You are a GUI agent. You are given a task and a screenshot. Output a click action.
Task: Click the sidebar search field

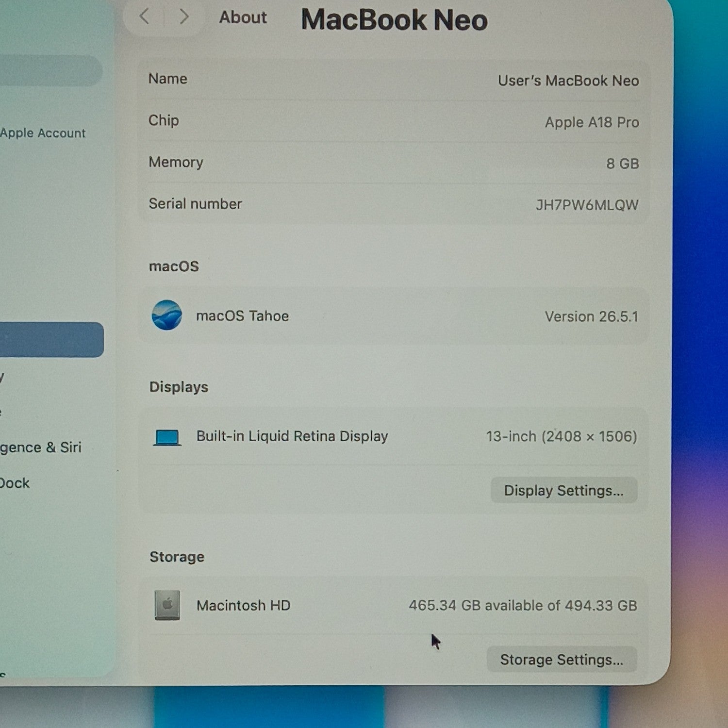(50, 71)
